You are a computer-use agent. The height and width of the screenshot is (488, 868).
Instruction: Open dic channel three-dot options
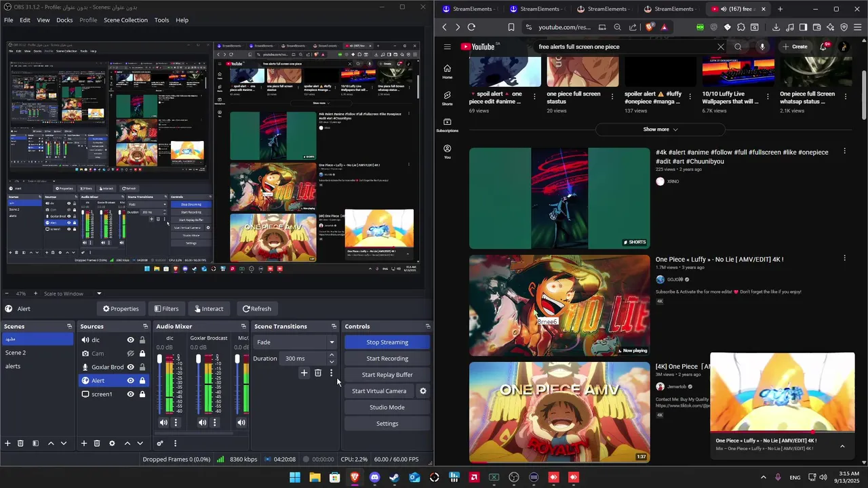[x=176, y=422]
